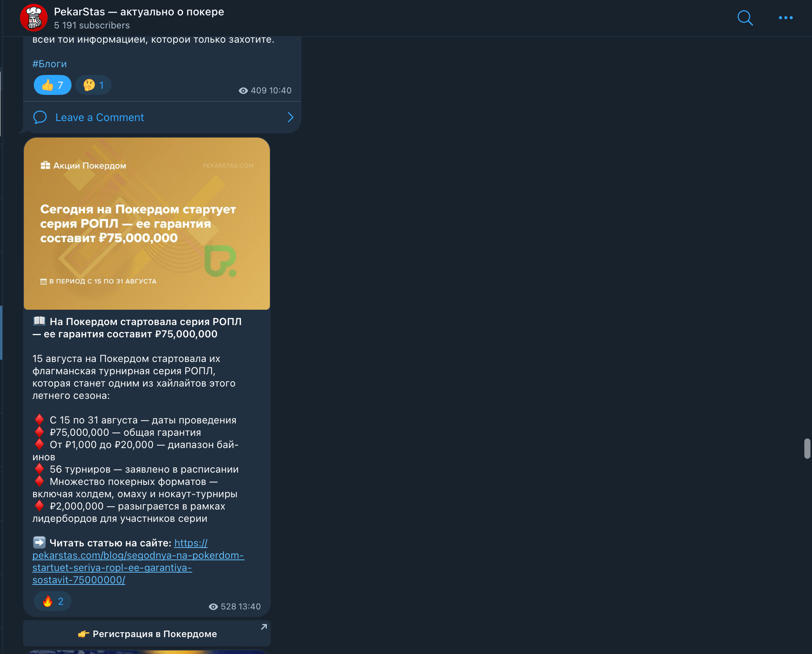
Task: Open the channel search icon
Action: pyautogui.click(x=745, y=18)
